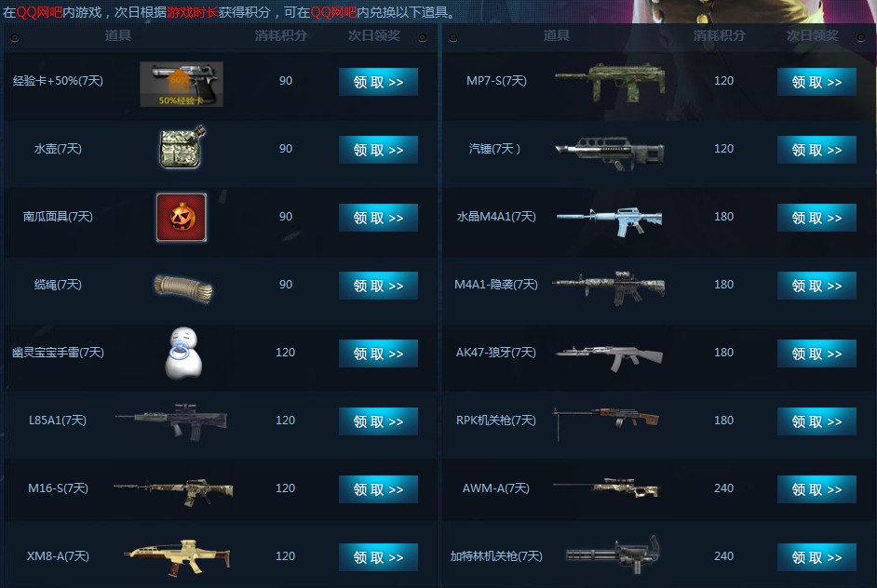The image size is (877, 588).
Task: Select the Gatling machine gun image
Action: pyautogui.click(x=613, y=555)
